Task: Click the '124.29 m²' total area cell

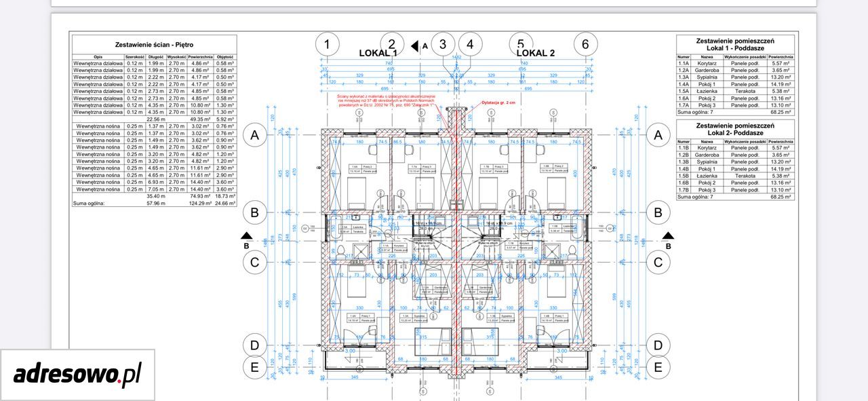Action: click(x=201, y=203)
